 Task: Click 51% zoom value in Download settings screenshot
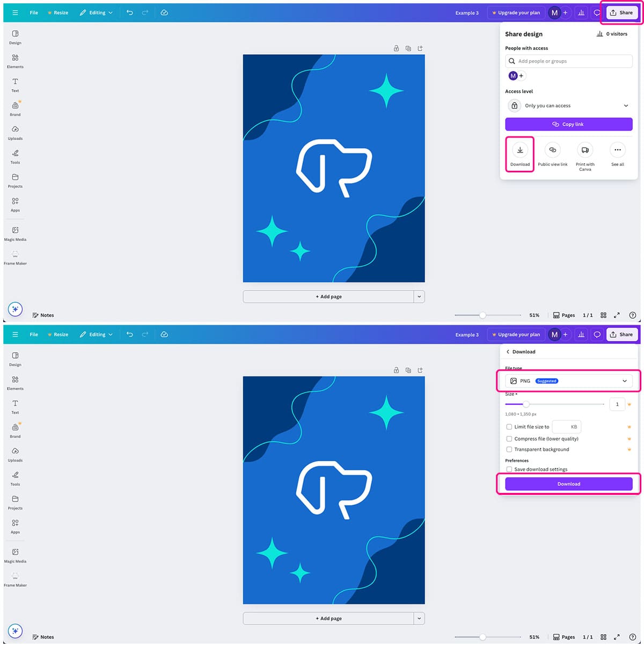click(x=534, y=637)
